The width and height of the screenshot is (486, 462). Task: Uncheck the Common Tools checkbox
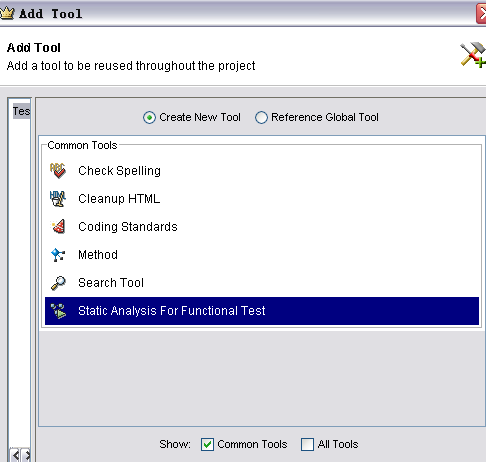tap(207, 444)
